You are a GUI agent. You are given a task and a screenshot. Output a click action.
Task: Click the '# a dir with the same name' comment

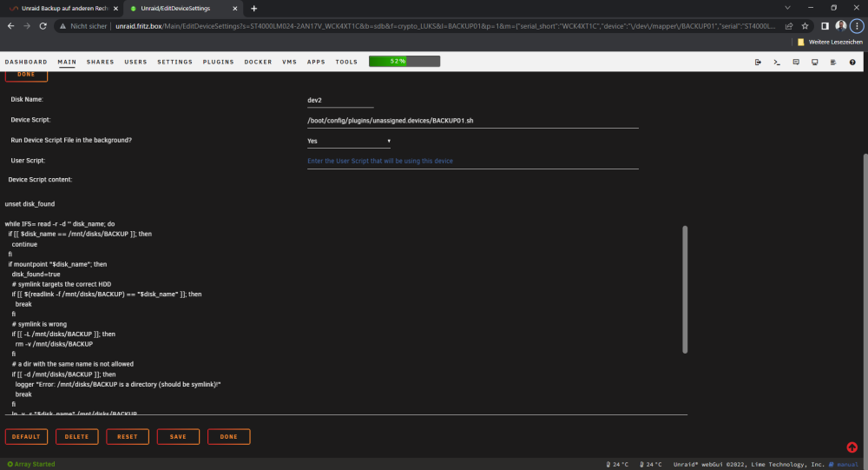[x=73, y=364]
